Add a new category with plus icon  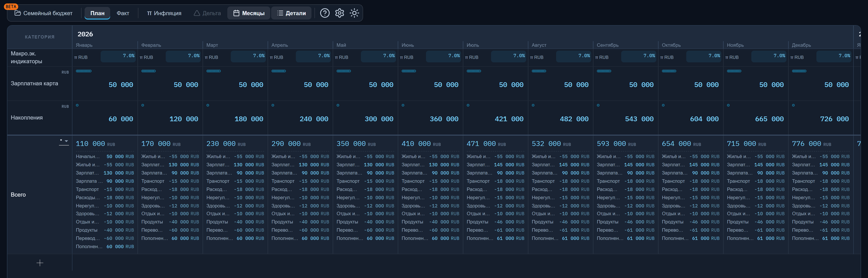pos(40,263)
